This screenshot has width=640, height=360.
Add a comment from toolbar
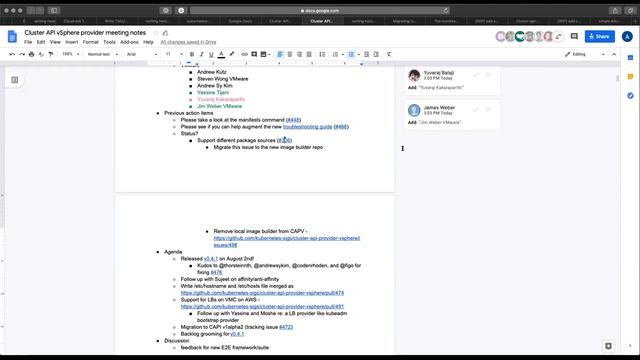[x=254, y=54]
